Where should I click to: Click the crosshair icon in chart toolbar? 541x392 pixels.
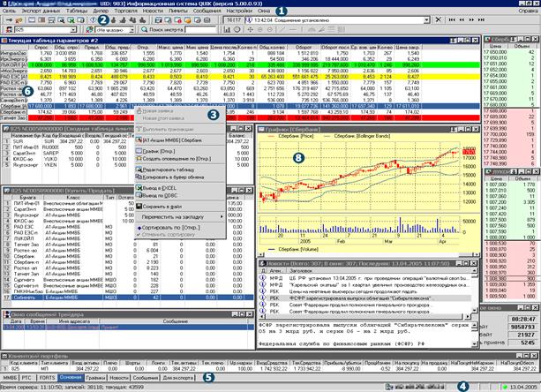(251, 30)
